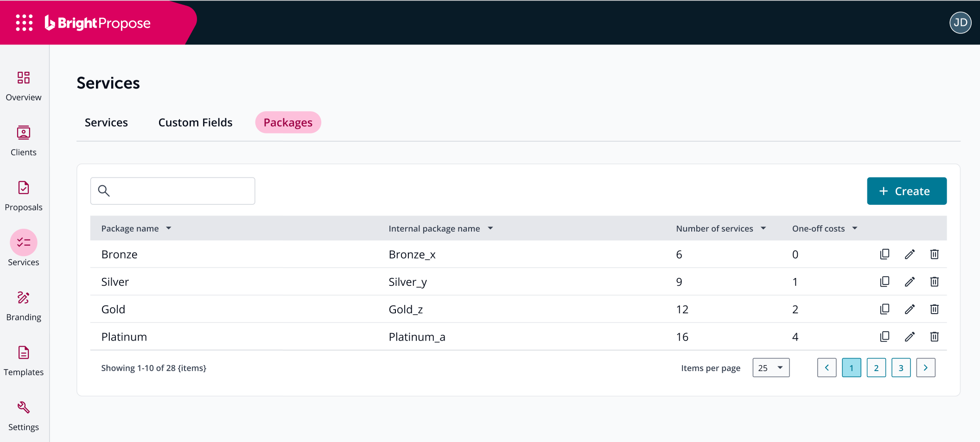Open the JD user avatar menu
This screenshot has height=442, width=980.
[960, 23]
